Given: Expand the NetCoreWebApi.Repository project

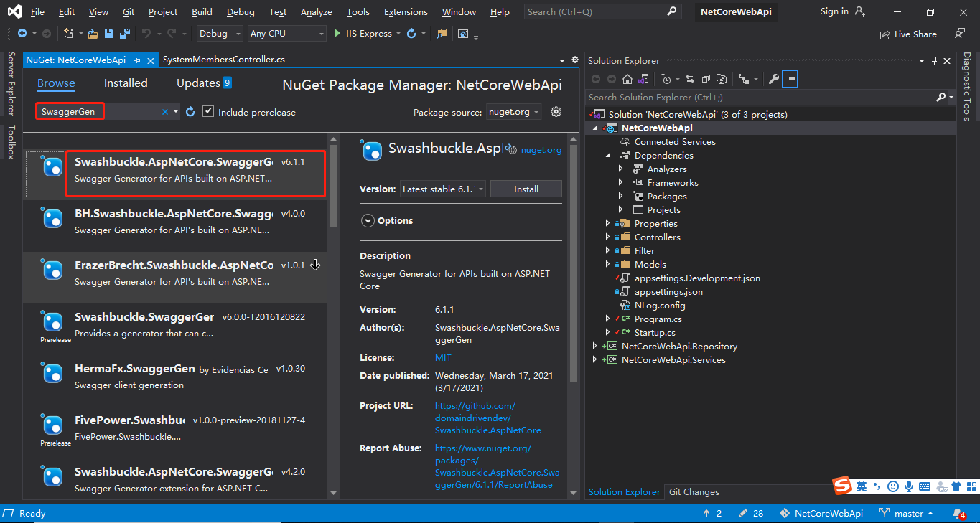Looking at the screenshot, I should pyautogui.click(x=594, y=347).
